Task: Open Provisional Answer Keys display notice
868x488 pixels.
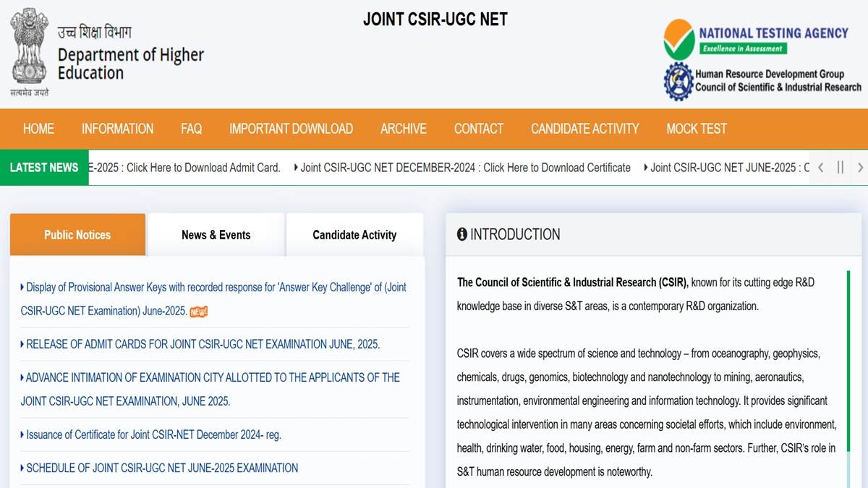Action: (x=213, y=299)
